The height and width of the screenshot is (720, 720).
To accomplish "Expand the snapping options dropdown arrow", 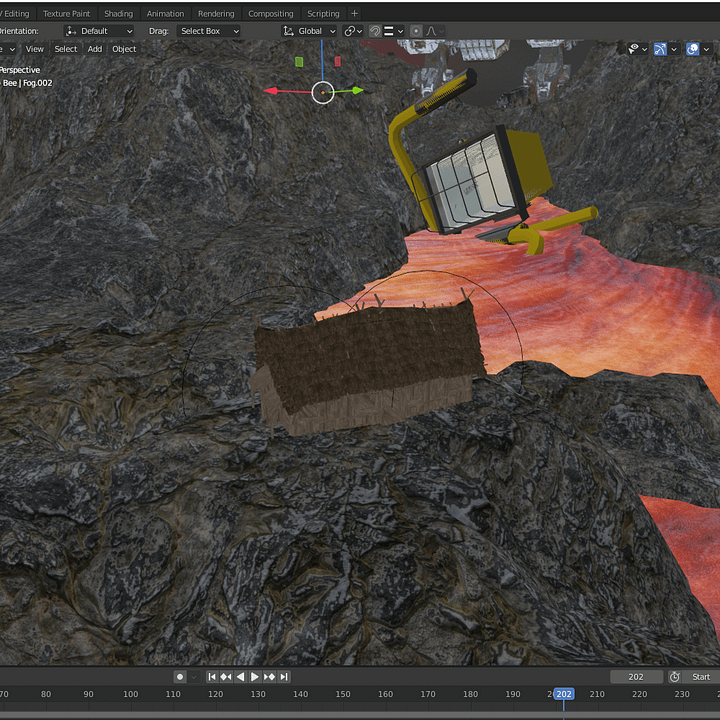I will point(400,31).
